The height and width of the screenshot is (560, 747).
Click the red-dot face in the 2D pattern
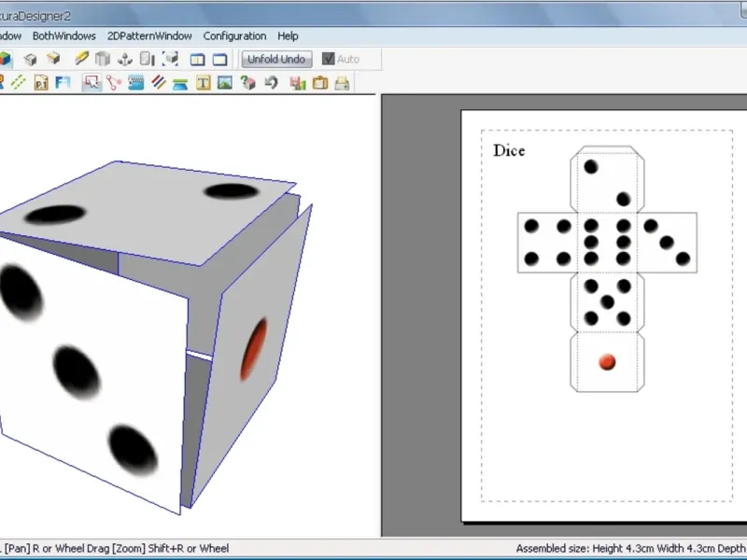click(608, 362)
